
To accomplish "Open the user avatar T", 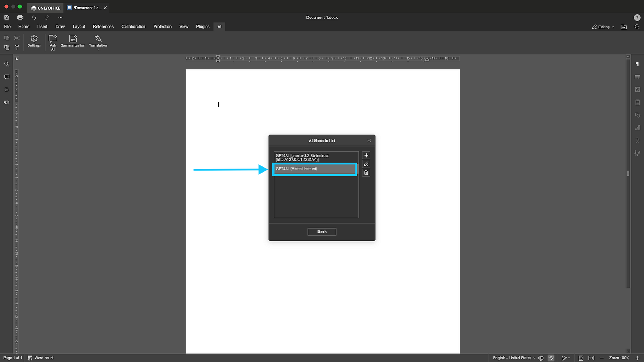I will tap(637, 17).
